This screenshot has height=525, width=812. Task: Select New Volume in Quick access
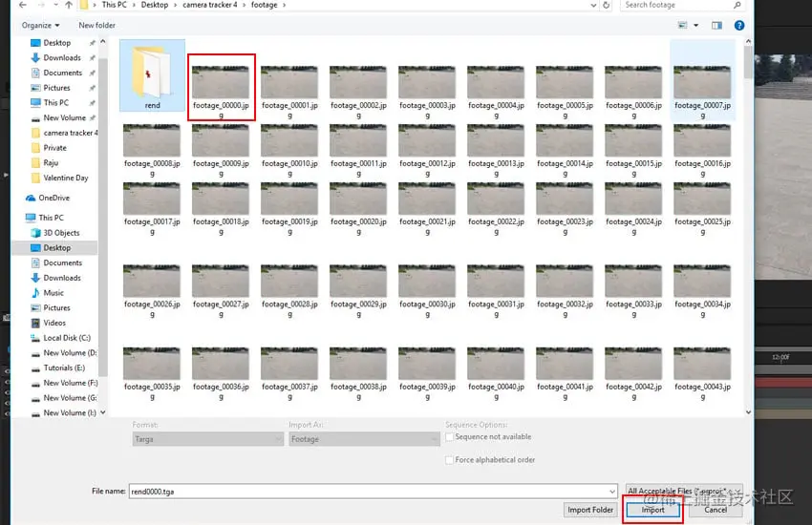64,118
